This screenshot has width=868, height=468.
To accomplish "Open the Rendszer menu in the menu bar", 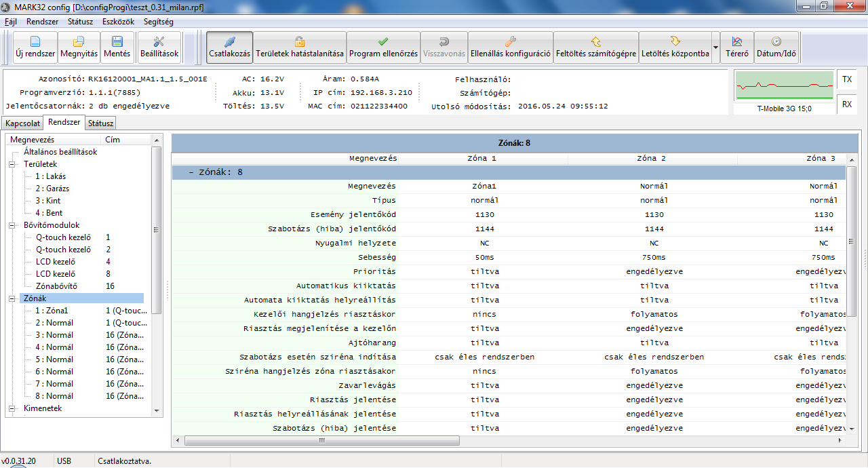I will 42,22.
